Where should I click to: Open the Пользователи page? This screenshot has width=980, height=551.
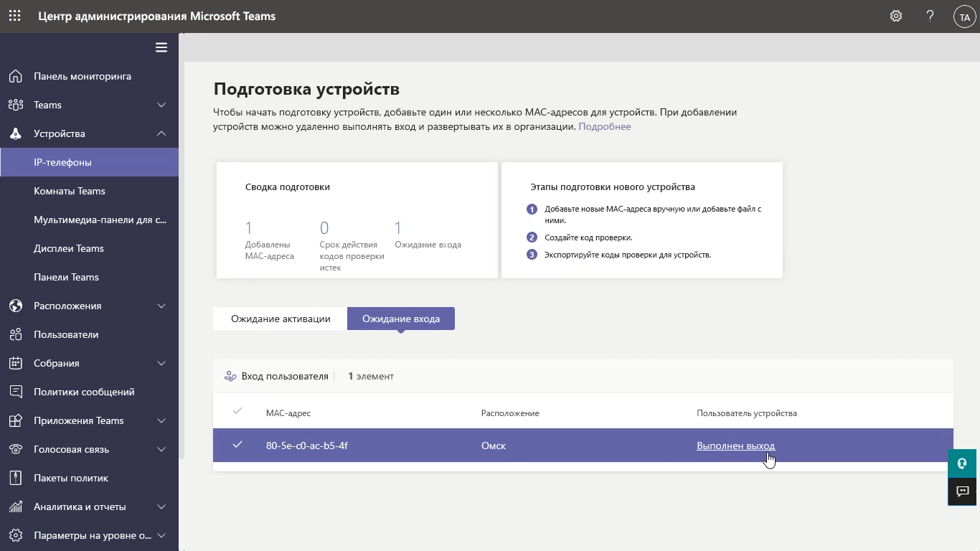click(x=89, y=334)
